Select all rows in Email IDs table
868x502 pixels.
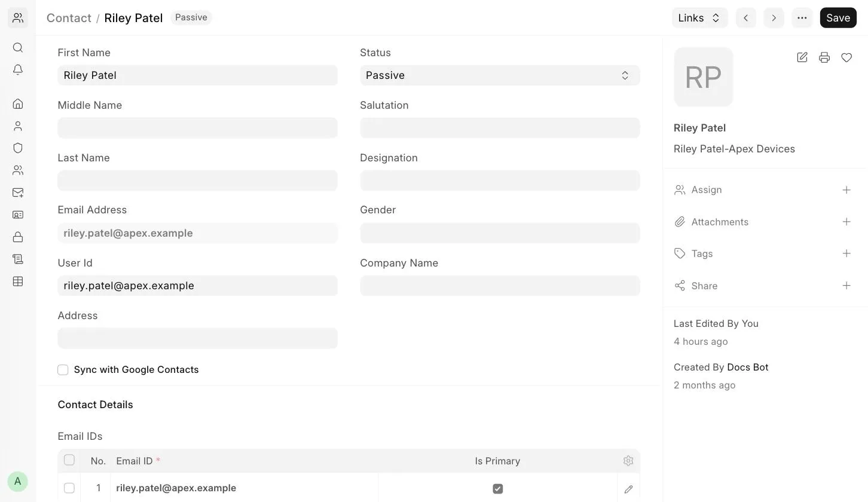pos(69,460)
